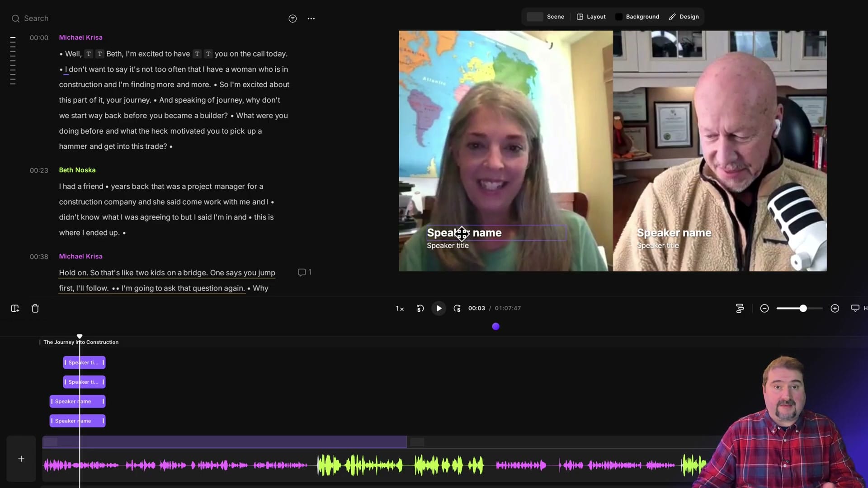The height and width of the screenshot is (488, 868).
Task: Select speaker label Beth Noska
Action: tap(77, 170)
